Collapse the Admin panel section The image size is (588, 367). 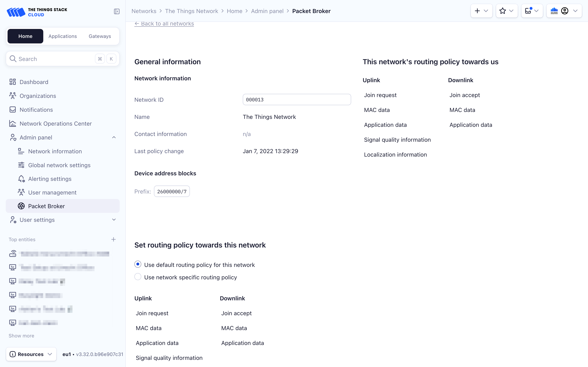pos(114,137)
